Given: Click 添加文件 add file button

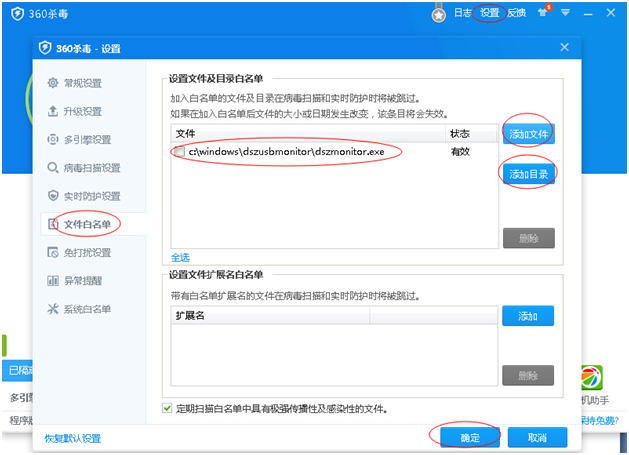Looking at the screenshot, I should [x=528, y=133].
